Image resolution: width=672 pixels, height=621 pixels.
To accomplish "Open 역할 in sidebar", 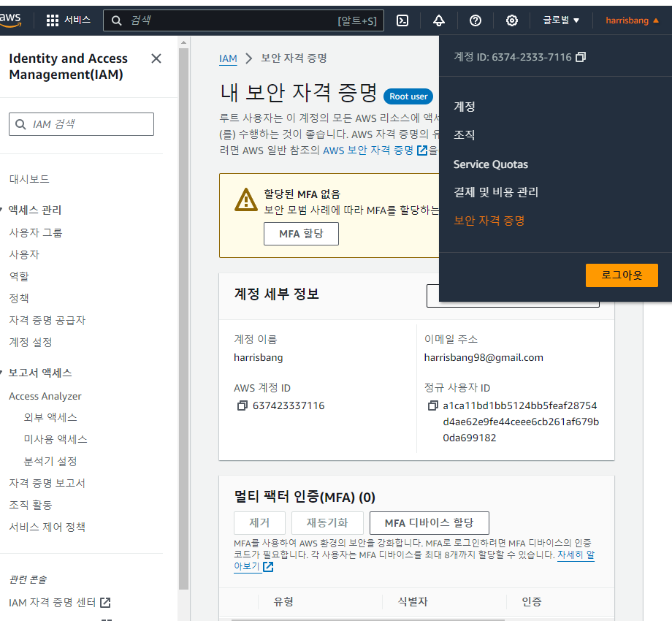I will tap(19, 276).
